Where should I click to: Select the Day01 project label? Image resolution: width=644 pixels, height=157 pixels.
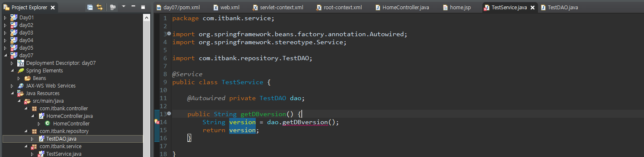[x=27, y=18]
